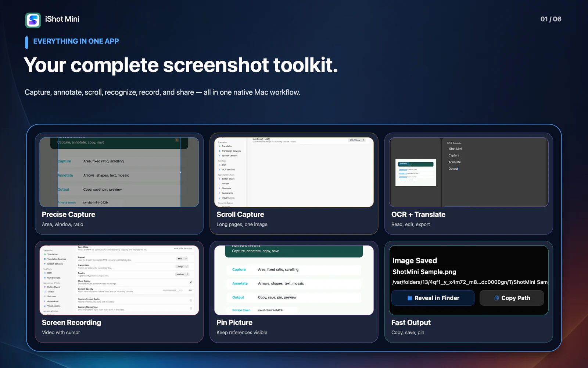The height and width of the screenshot is (368, 588).
Task: Click 'Arrows, shapes, text, mosaic' in Precise Capture preview
Action: (106, 176)
